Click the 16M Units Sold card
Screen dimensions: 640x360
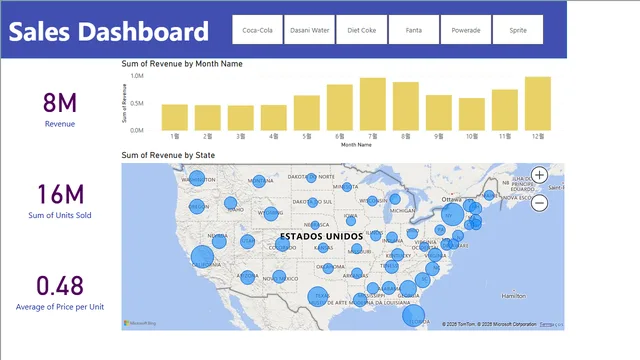(x=60, y=201)
